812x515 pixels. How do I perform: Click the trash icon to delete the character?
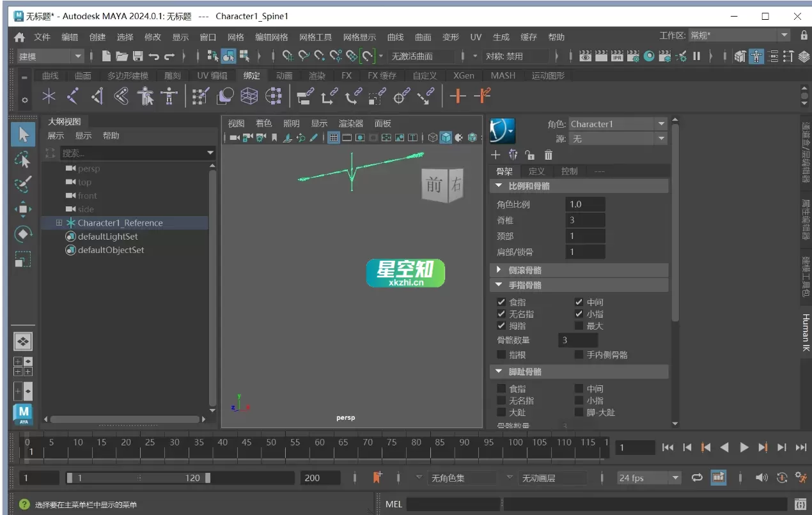click(x=548, y=155)
